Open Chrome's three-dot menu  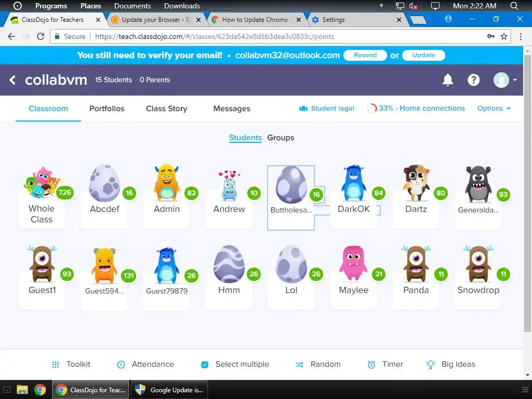point(521,36)
